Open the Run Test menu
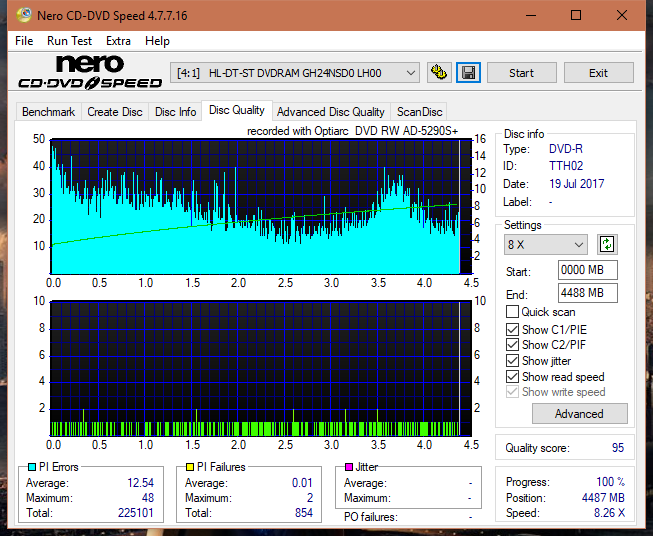Screen dimensions: 653x536 point(69,41)
